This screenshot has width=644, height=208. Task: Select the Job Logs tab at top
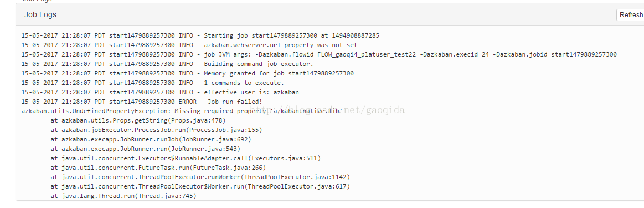(x=37, y=1)
